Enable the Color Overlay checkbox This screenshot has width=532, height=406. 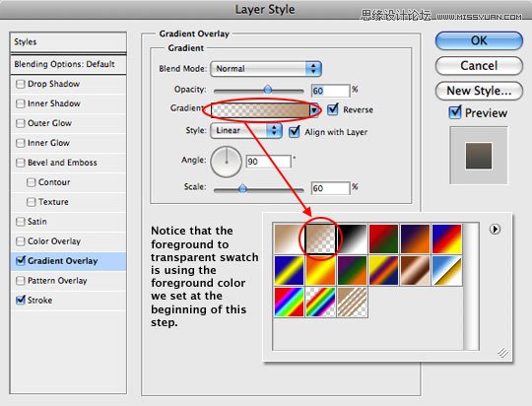point(21,241)
